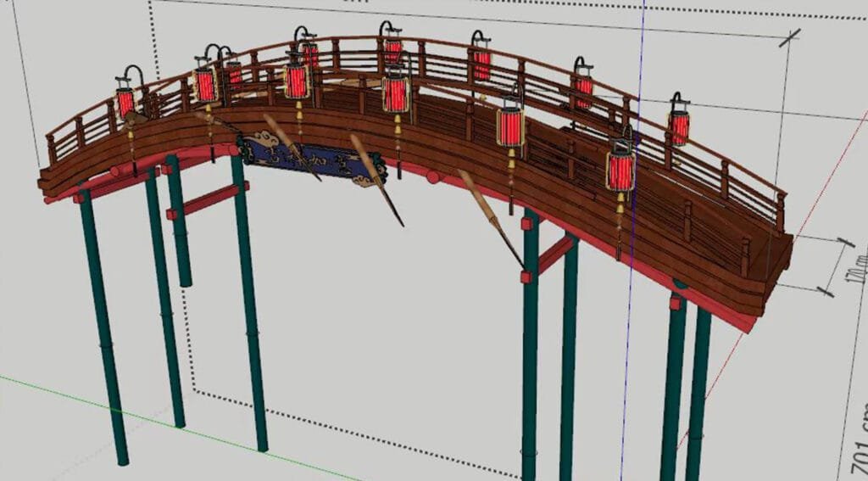Image resolution: width=868 pixels, height=481 pixels.
Task: Select the rightmost green support pillar
Action: pyautogui.click(x=698, y=390)
